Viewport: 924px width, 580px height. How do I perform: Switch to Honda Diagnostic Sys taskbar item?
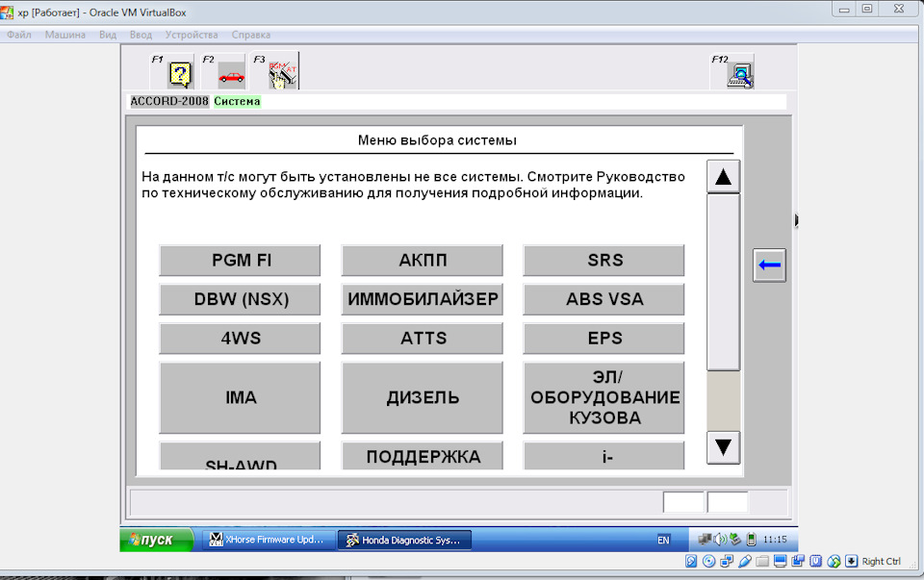[x=405, y=540]
